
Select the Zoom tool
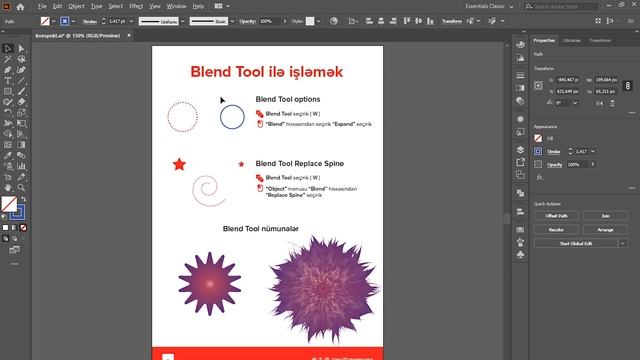pyautogui.click(x=21, y=187)
